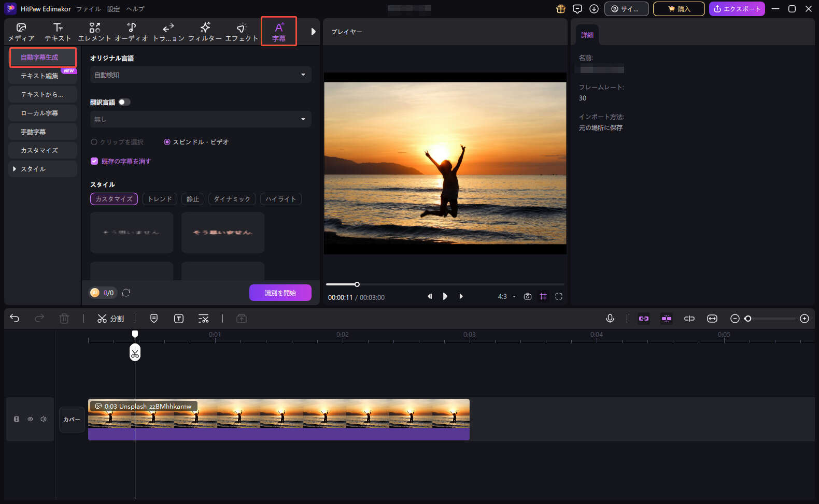Open the 4:3 aspect ratio dropdown

506,296
